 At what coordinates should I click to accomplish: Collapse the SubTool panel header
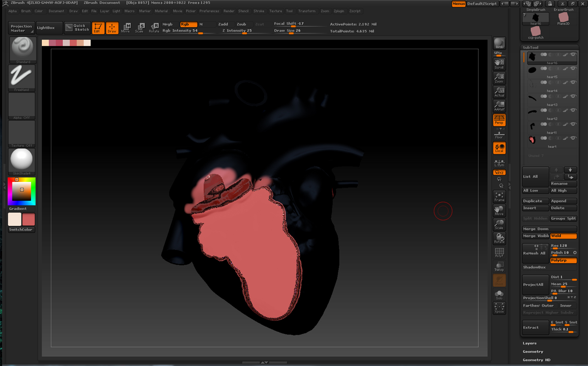(x=530, y=47)
